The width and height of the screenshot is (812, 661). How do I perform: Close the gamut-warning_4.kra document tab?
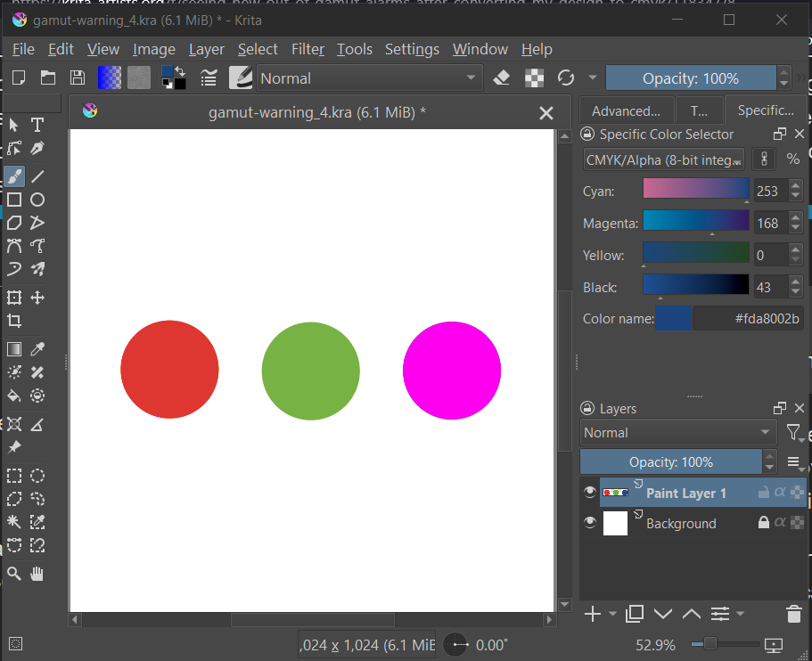click(x=546, y=113)
